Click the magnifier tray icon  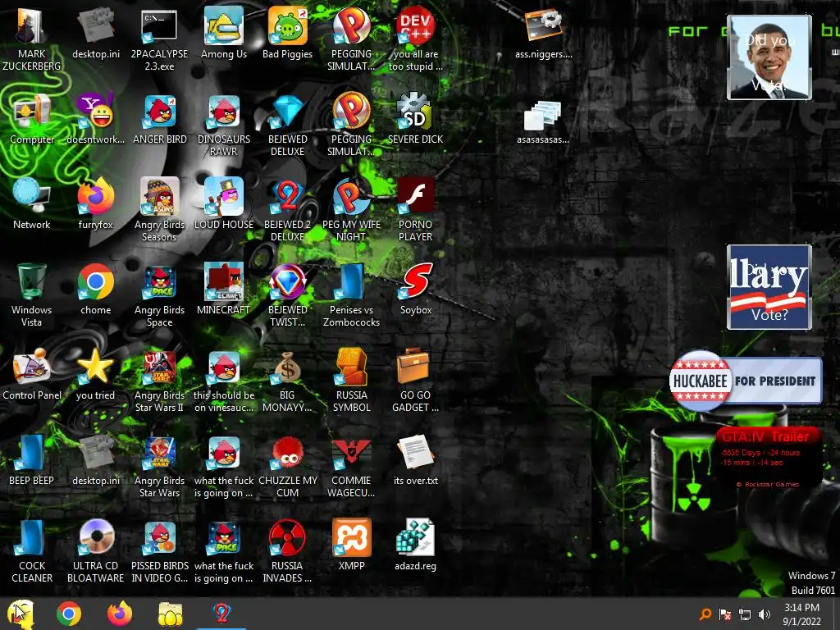click(x=705, y=614)
